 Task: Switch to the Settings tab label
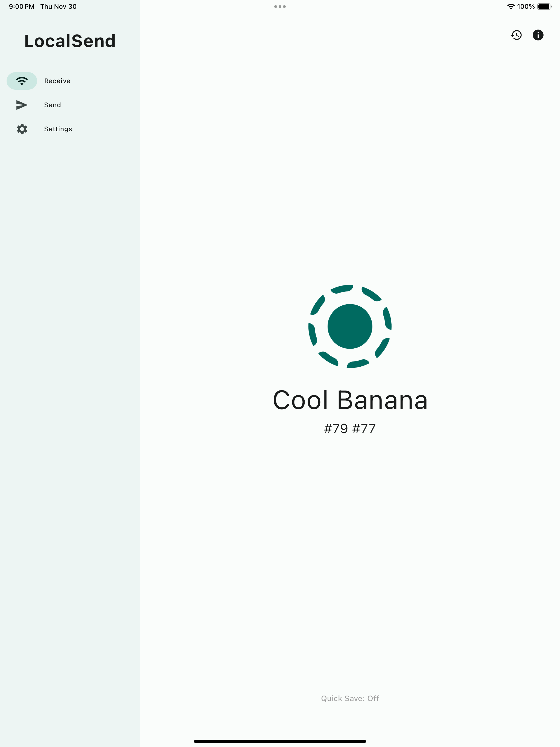pyautogui.click(x=58, y=129)
